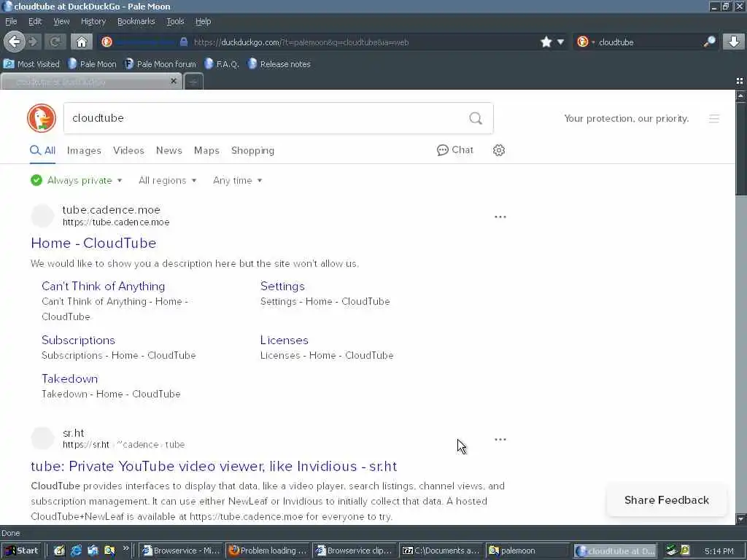Click the DuckDuckGo logo

coord(42,118)
